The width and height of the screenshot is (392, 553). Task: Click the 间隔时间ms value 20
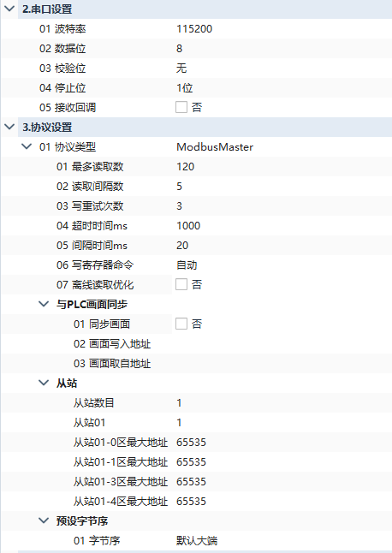tap(182, 246)
